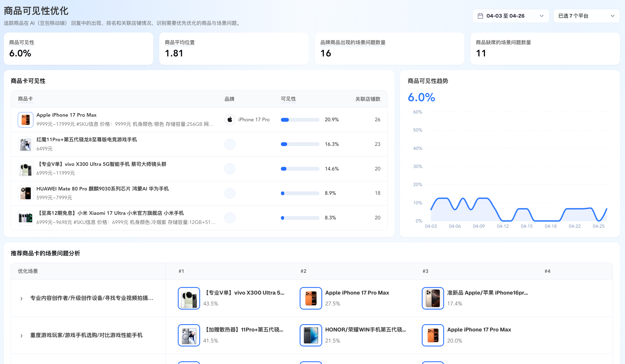Click empty brand icon in vivo X300 row
The height and width of the screenshot is (364, 625).
[x=230, y=169]
